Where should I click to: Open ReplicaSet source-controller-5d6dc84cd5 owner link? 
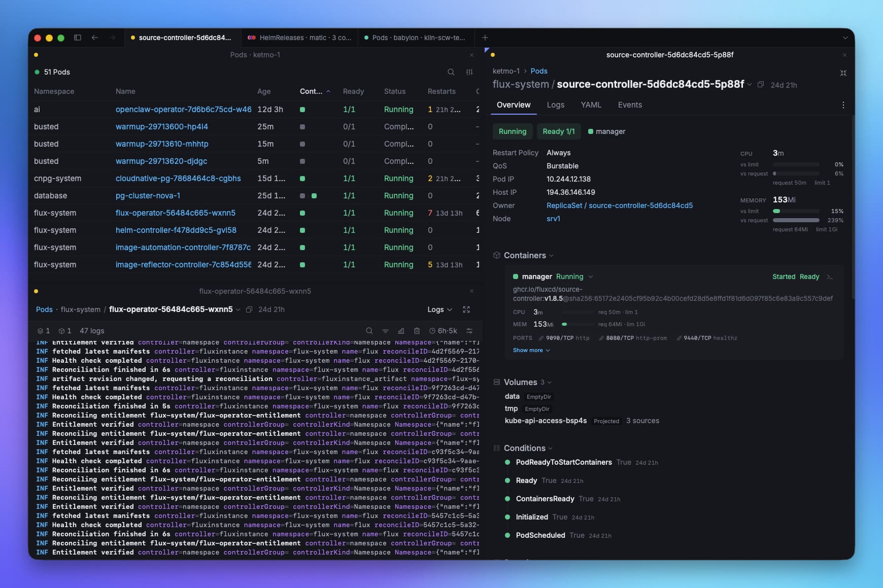click(x=620, y=205)
